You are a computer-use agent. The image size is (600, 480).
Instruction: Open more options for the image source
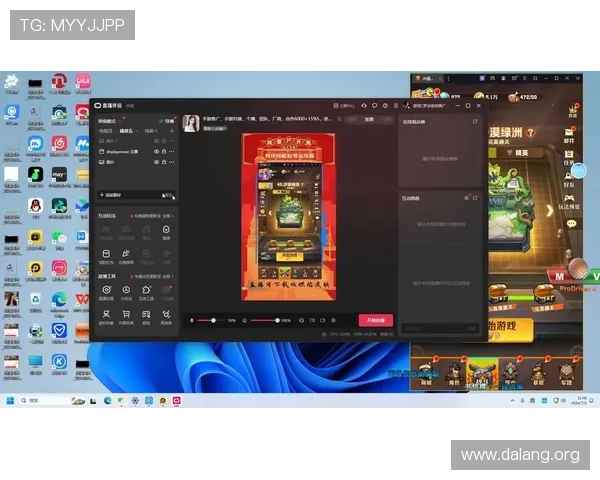point(172,162)
